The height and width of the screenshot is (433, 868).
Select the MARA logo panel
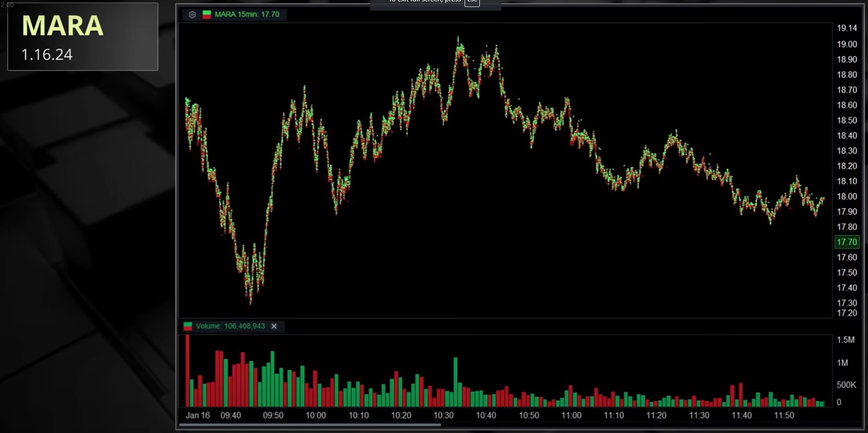[82, 37]
